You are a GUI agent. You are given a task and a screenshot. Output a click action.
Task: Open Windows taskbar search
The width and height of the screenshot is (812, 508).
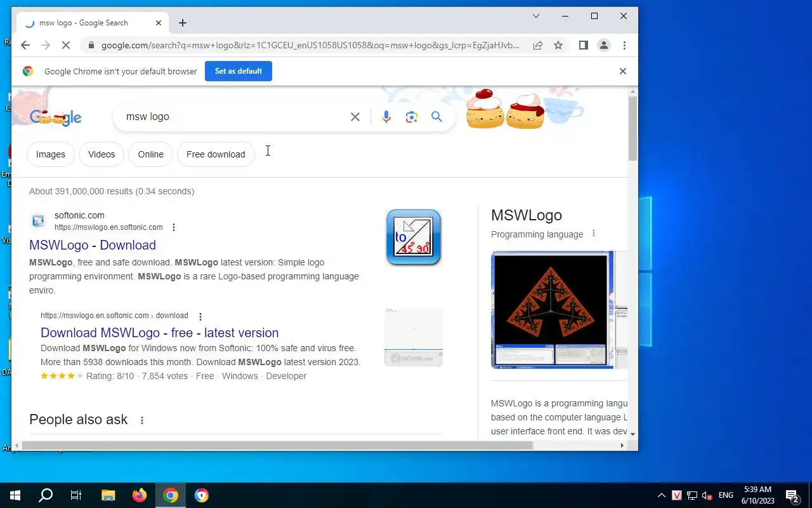[x=46, y=495]
